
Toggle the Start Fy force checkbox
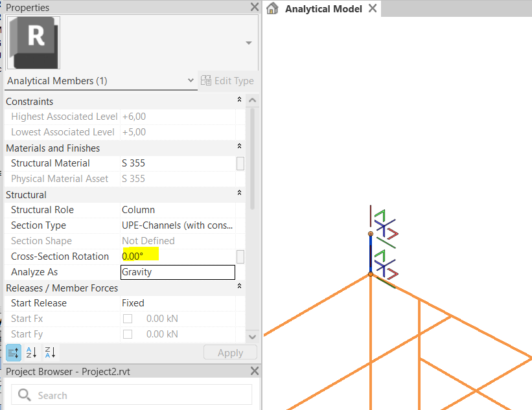(128, 334)
